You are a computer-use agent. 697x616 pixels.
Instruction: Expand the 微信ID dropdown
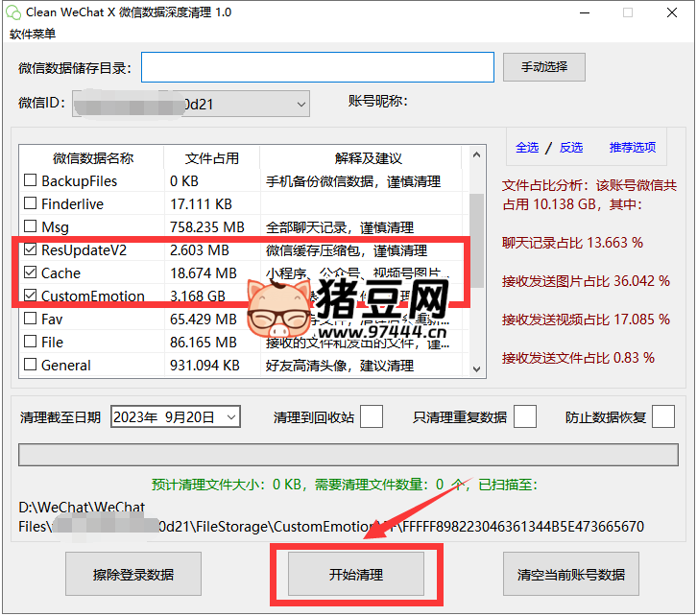pos(300,105)
